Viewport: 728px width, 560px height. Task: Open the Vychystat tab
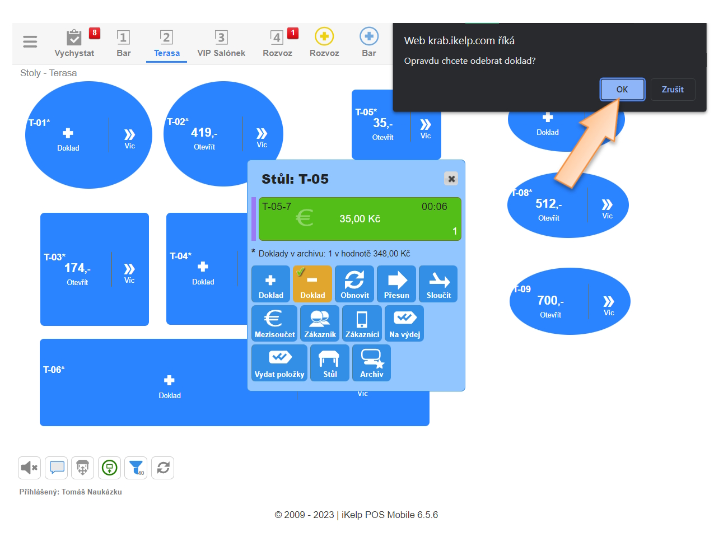(x=74, y=44)
